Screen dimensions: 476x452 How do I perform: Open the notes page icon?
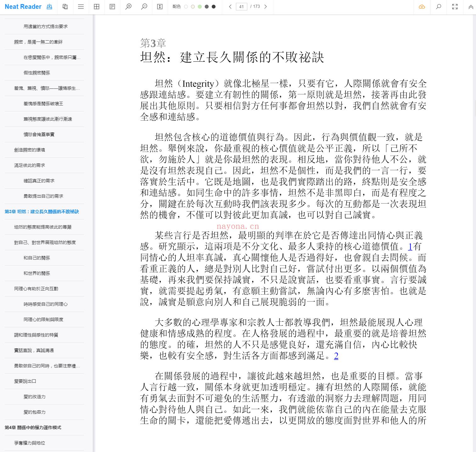(x=112, y=7)
